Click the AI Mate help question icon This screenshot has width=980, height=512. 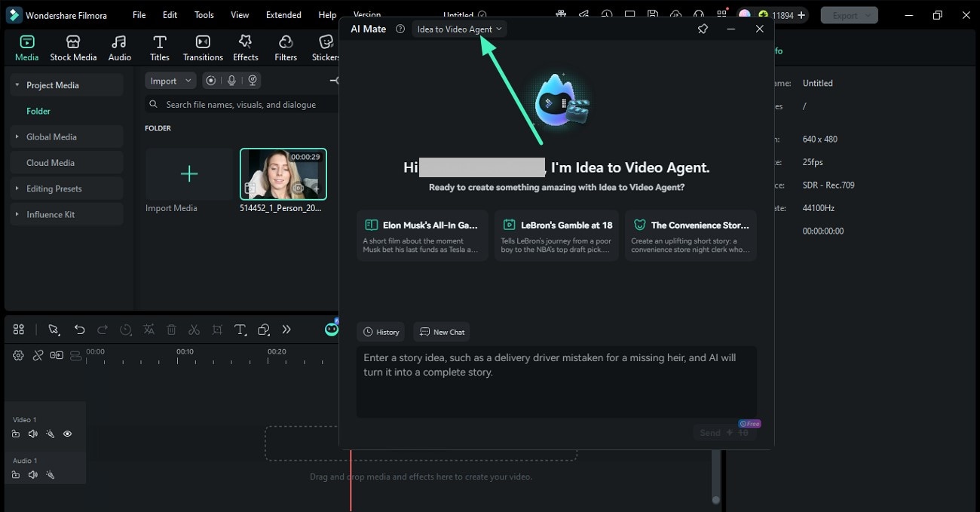coord(400,29)
